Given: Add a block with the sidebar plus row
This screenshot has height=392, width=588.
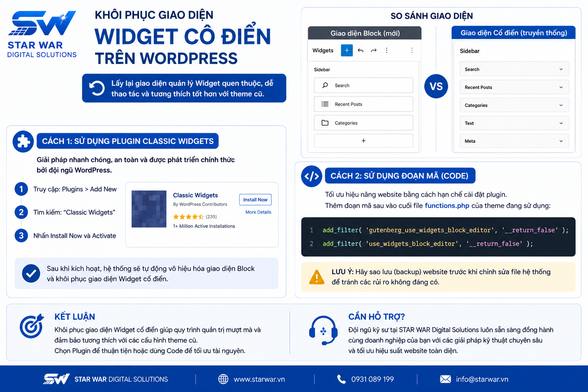Looking at the screenshot, I should [x=363, y=141].
